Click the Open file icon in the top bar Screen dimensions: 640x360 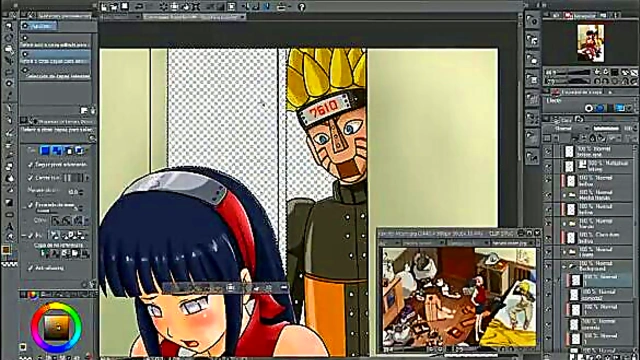(x=114, y=7)
